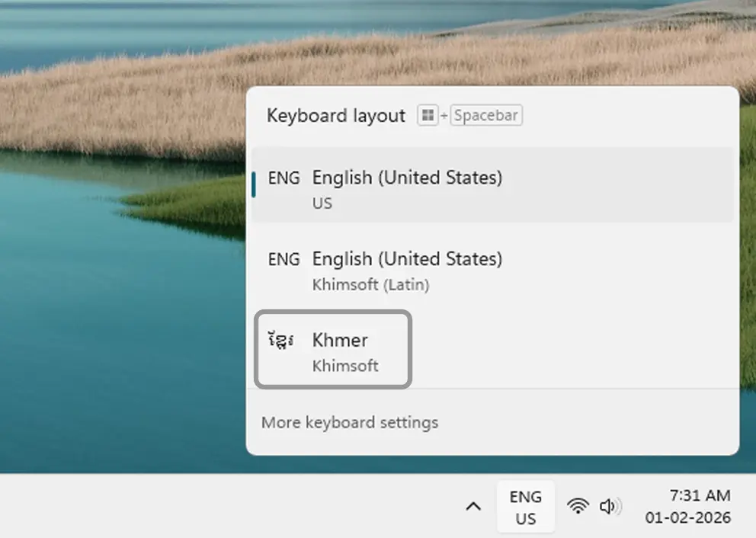Screen dimensions: 756x538
Task: Click the date 01-02-2026 in the taskbar
Action: coord(688,517)
